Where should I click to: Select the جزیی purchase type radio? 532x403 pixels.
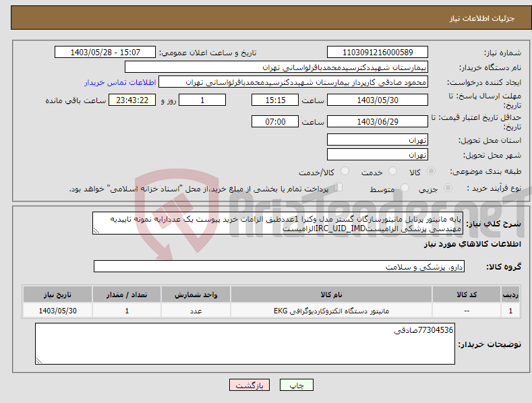[448, 187]
